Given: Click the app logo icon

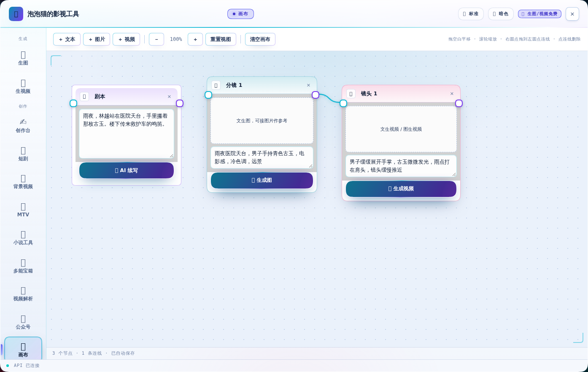Looking at the screenshot, I should pyautogui.click(x=16, y=14).
